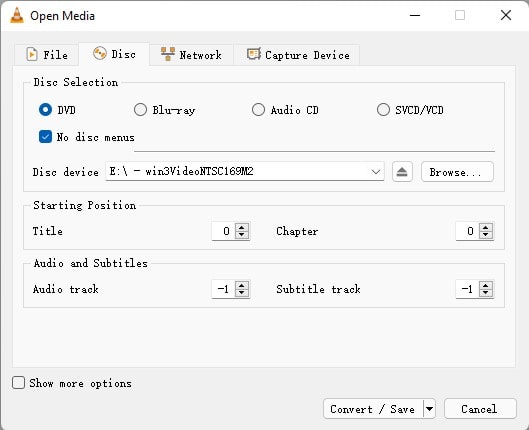Open the Network tab
The image size is (529, 430).
click(x=191, y=55)
